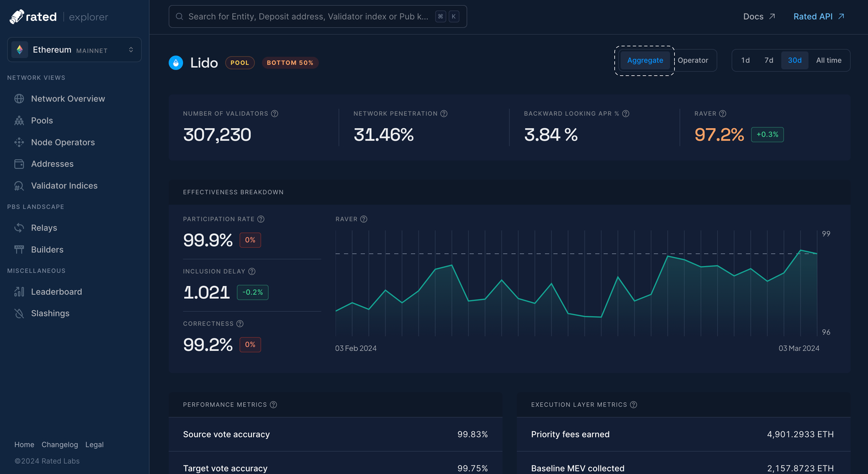Click the Ethereum diamond icon
Screen dimensions: 868x474
[20, 50]
